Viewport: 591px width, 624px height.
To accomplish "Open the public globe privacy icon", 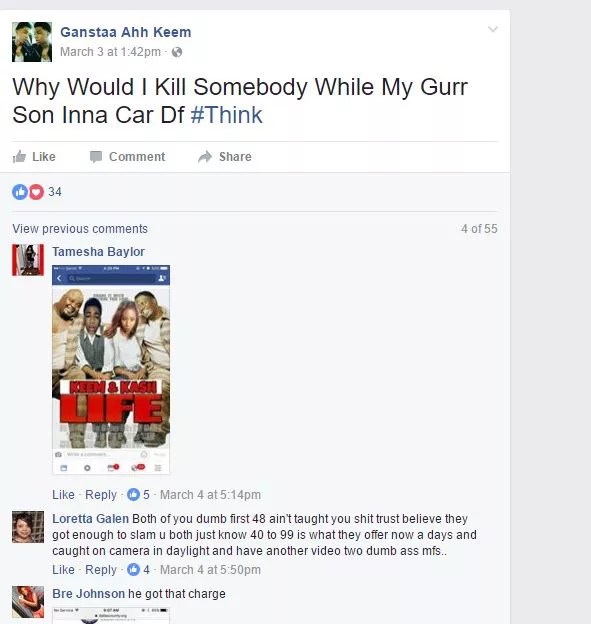I will pos(177,52).
